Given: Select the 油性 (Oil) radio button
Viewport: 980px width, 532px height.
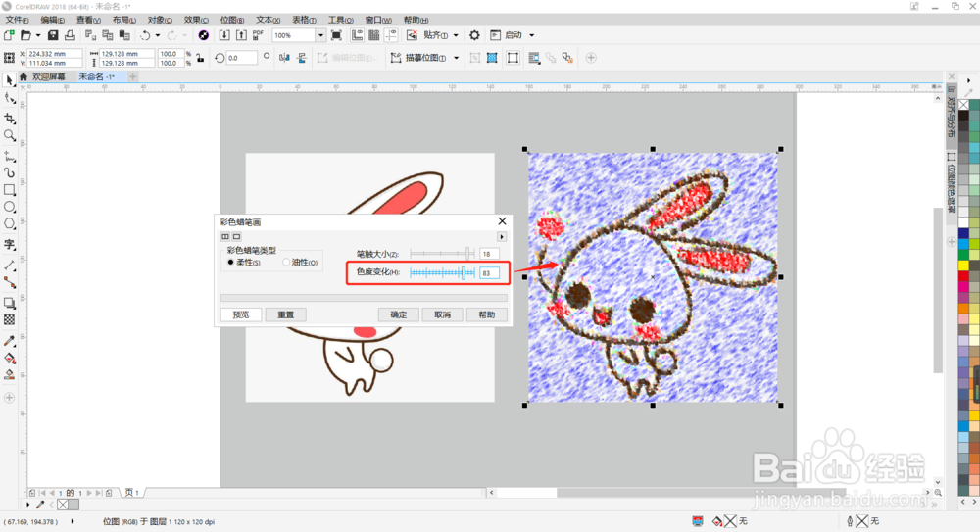Looking at the screenshot, I should pos(286,262).
